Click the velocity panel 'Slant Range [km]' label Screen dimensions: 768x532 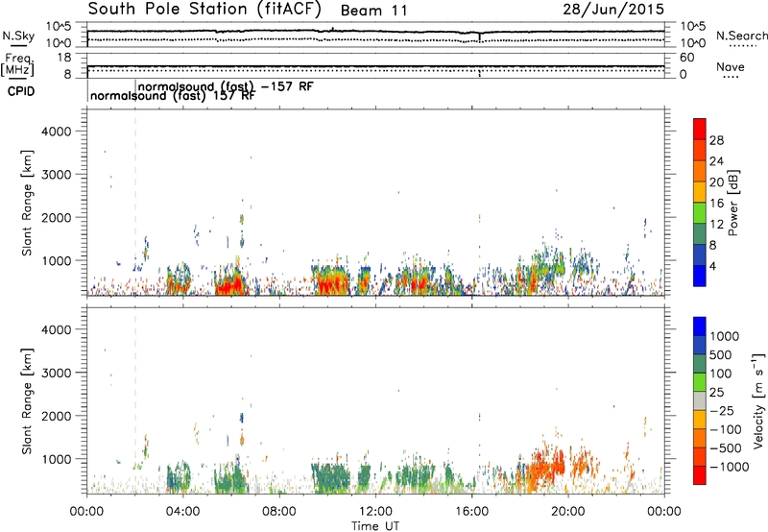pos(27,401)
